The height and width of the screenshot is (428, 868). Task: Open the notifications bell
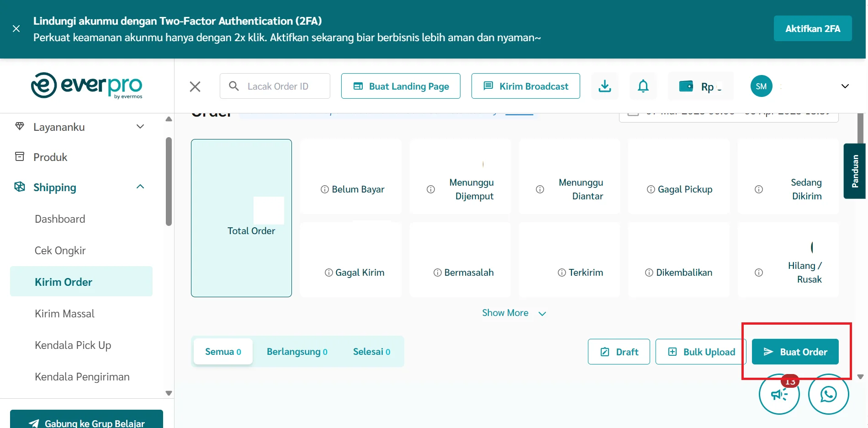tap(643, 86)
